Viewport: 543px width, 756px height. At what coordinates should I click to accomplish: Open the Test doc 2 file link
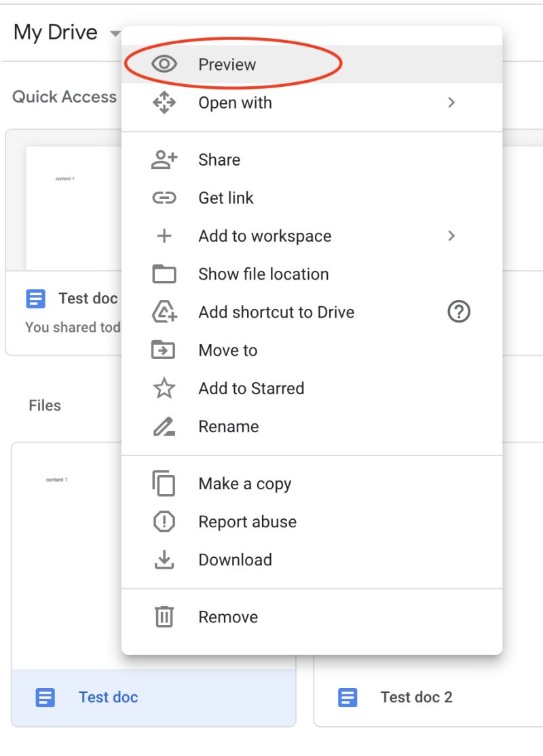(x=416, y=697)
